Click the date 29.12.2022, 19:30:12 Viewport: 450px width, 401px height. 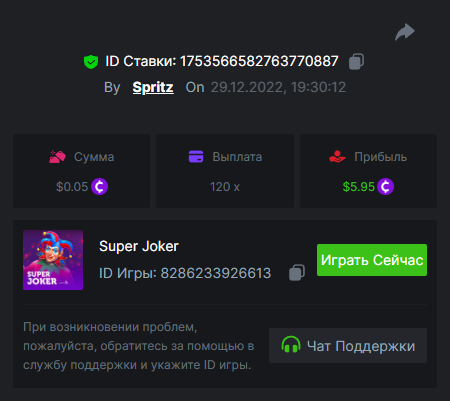(x=278, y=87)
